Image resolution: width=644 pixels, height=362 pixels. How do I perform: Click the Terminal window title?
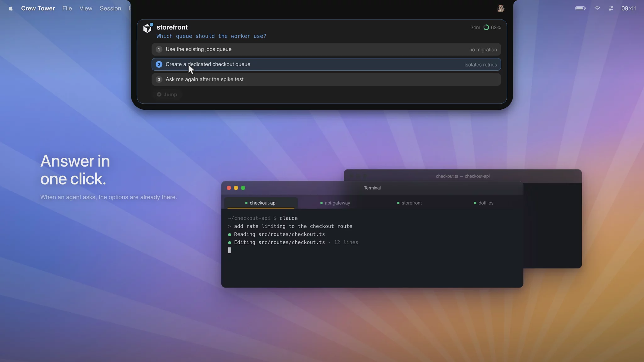[x=372, y=188]
